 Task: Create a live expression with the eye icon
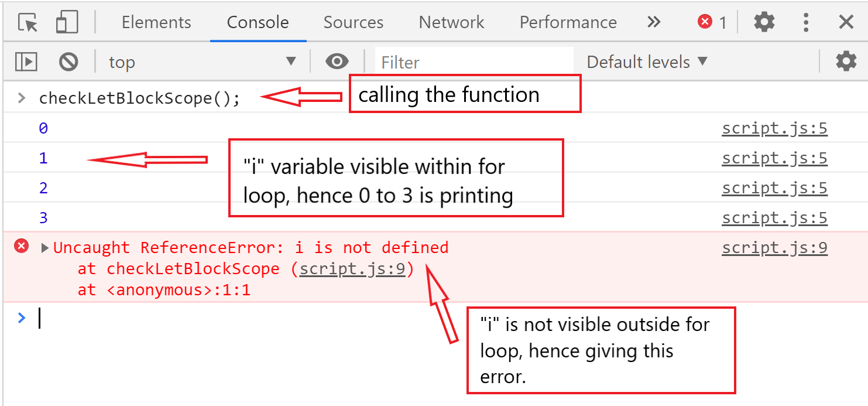[337, 62]
